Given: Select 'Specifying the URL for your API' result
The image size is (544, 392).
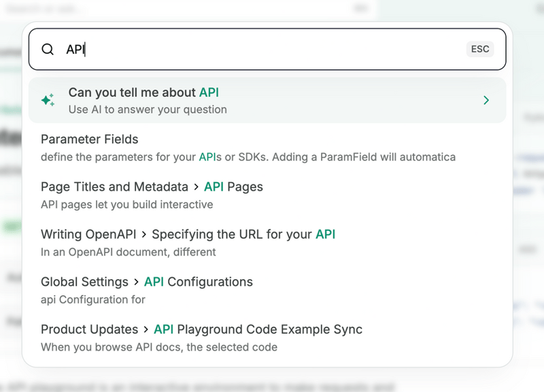Looking at the screenshot, I should [241, 234].
